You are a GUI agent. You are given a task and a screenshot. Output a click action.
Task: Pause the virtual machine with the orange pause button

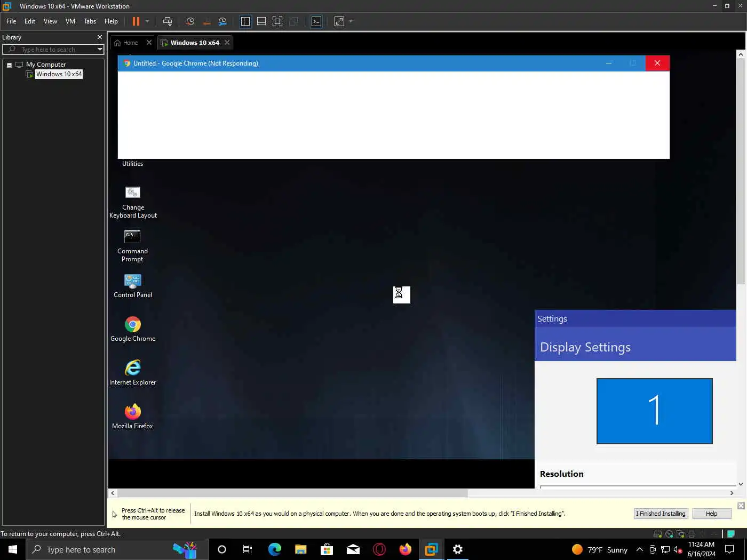[136, 21]
